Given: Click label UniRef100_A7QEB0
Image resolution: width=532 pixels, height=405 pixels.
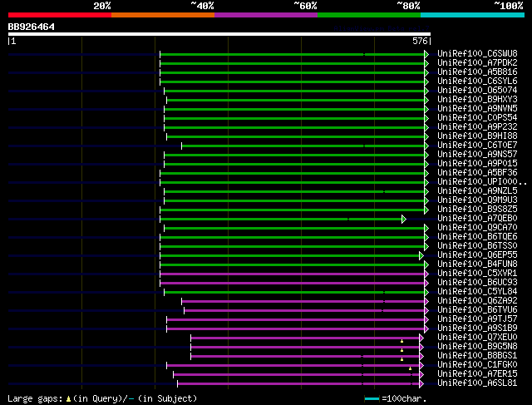Looking at the screenshot, I should click(477, 218).
